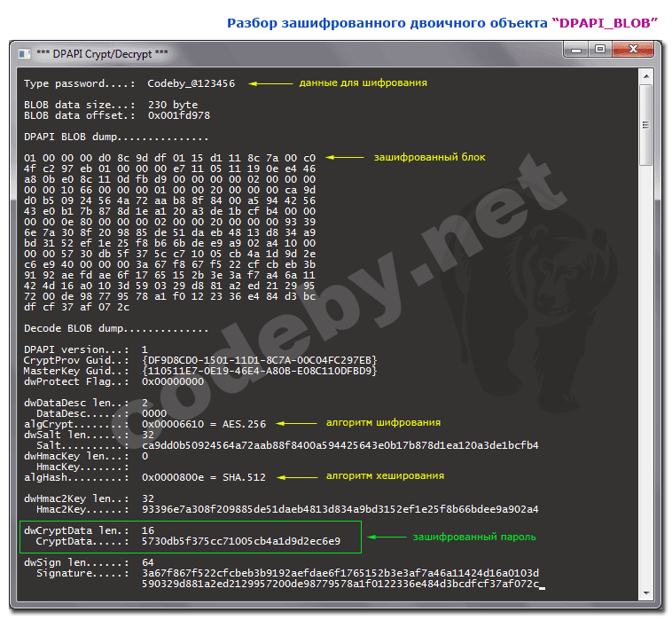Click the CryptProv Guid value starting '{DF9D8CD0'
The width and height of the screenshot is (672, 620).
pos(259,360)
